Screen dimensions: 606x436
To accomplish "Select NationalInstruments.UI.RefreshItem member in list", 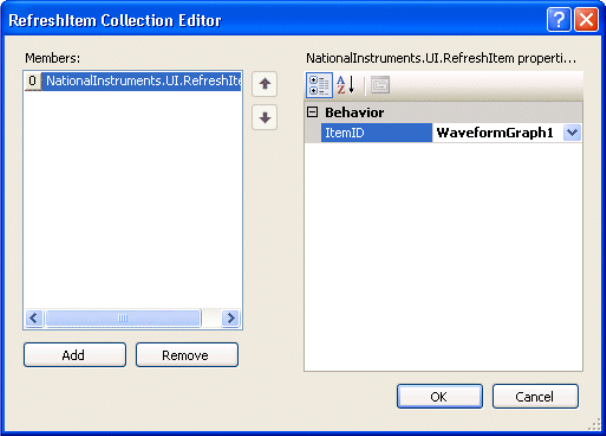I will (x=141, y=81).
